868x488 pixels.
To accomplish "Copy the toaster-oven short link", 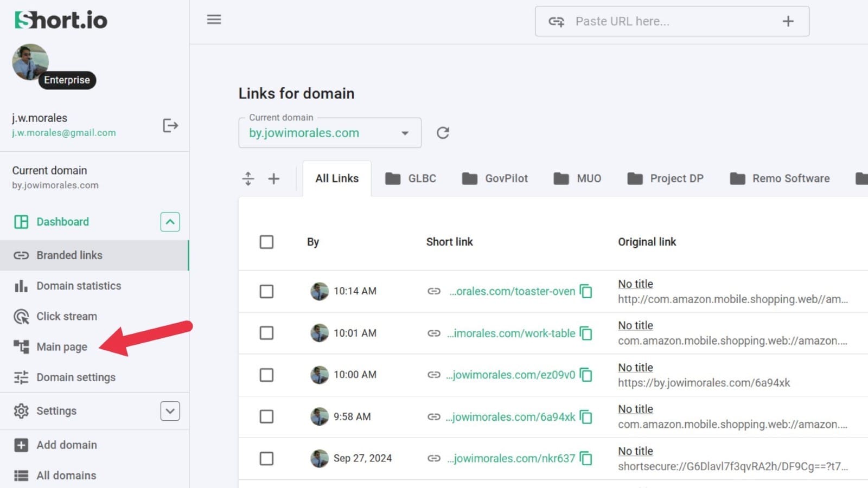I will 586,291.
